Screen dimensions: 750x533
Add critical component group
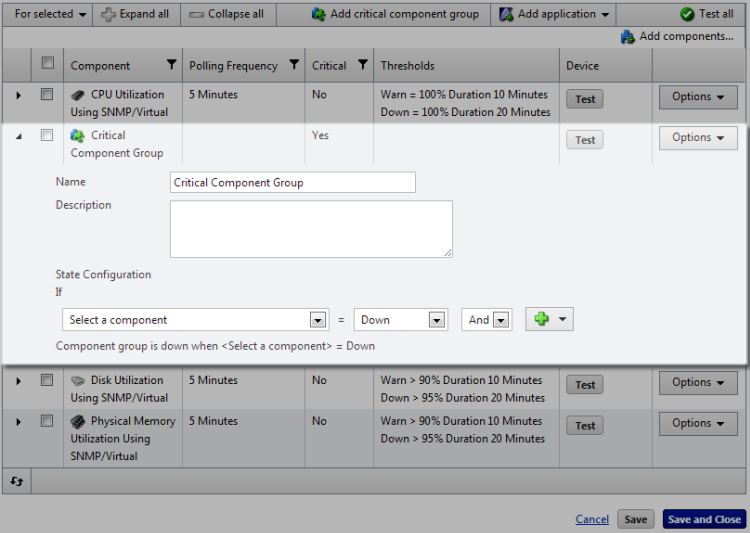click(395, 14)
